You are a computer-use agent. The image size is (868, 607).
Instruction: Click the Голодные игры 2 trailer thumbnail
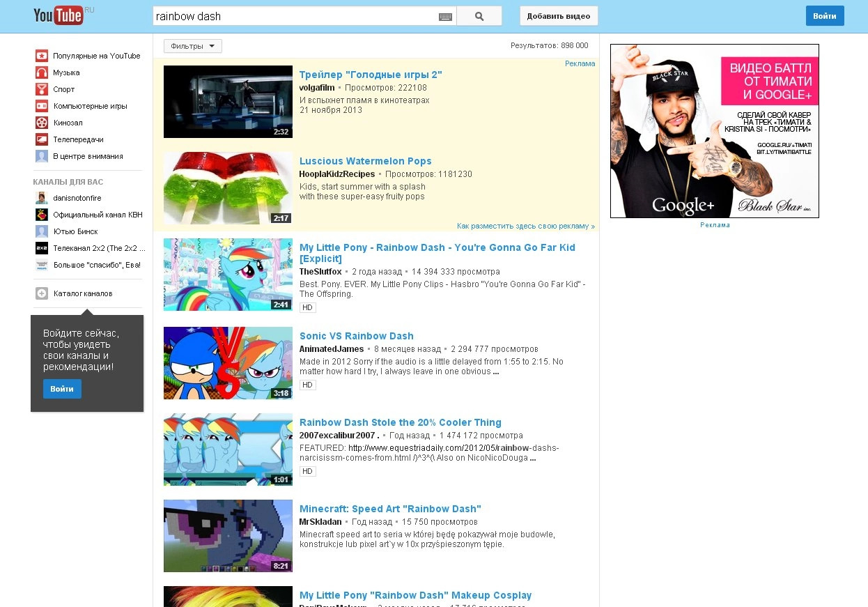[228, 102]
